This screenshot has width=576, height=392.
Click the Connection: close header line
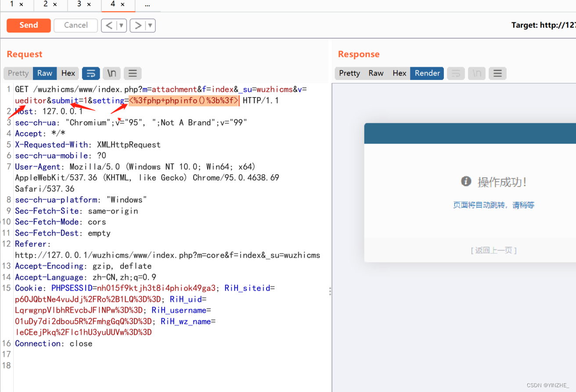tap(54, 344)
